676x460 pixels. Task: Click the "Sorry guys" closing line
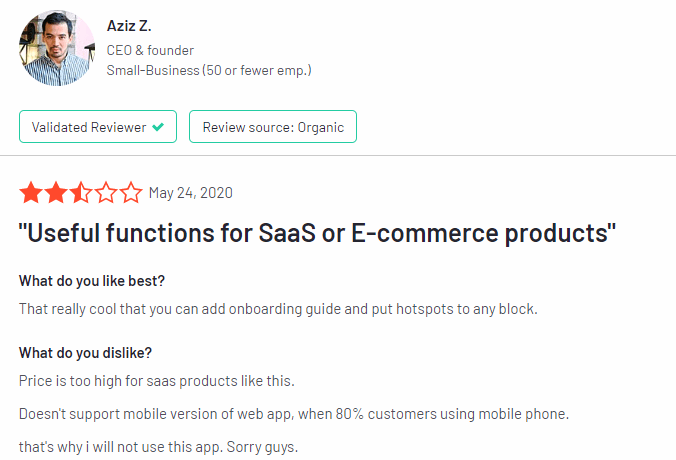tap(158, 445)
